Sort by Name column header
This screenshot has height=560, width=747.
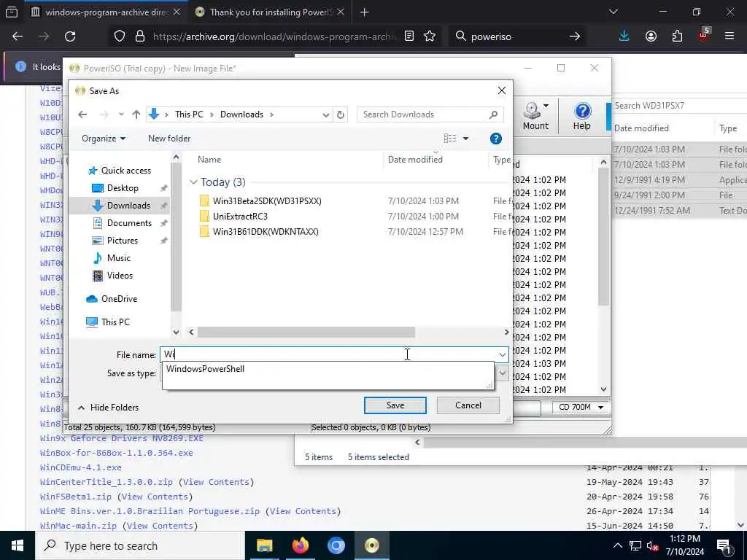[209, 160]
